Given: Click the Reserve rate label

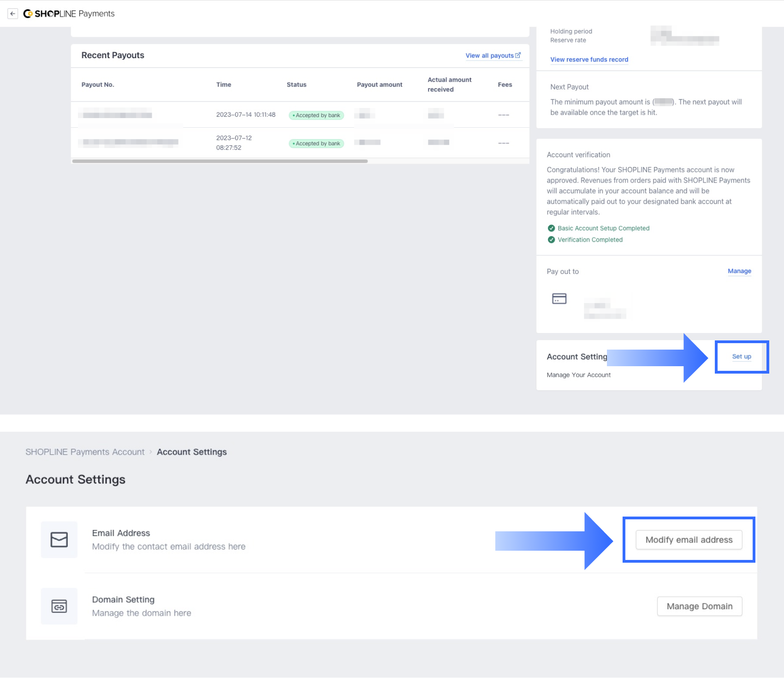Looking at the screenshot, I should [x=568, y=40].
